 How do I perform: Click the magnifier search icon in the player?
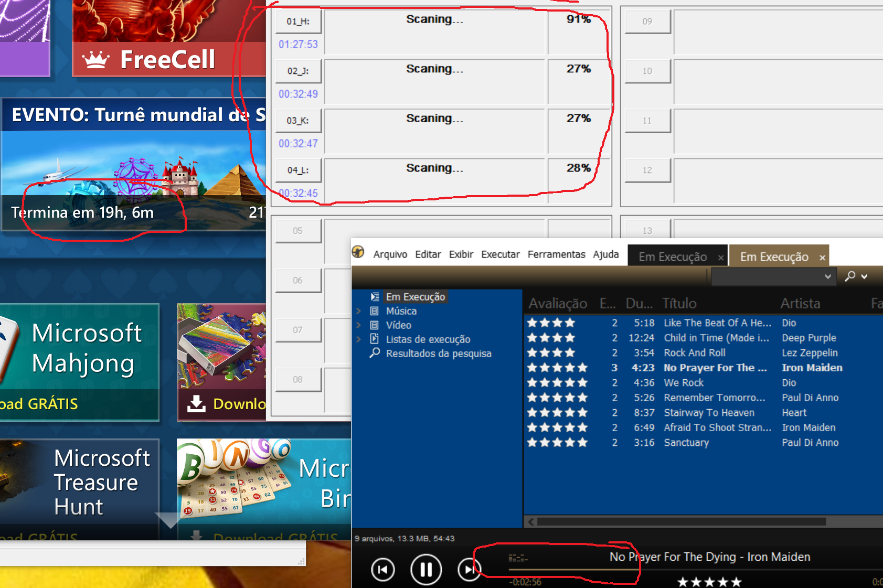[850, 276]
